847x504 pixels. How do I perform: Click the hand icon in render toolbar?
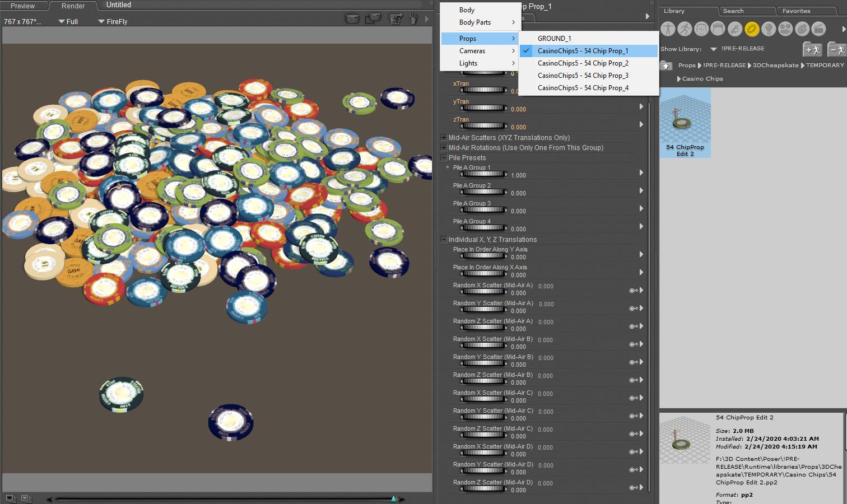[x=413, y=18]
